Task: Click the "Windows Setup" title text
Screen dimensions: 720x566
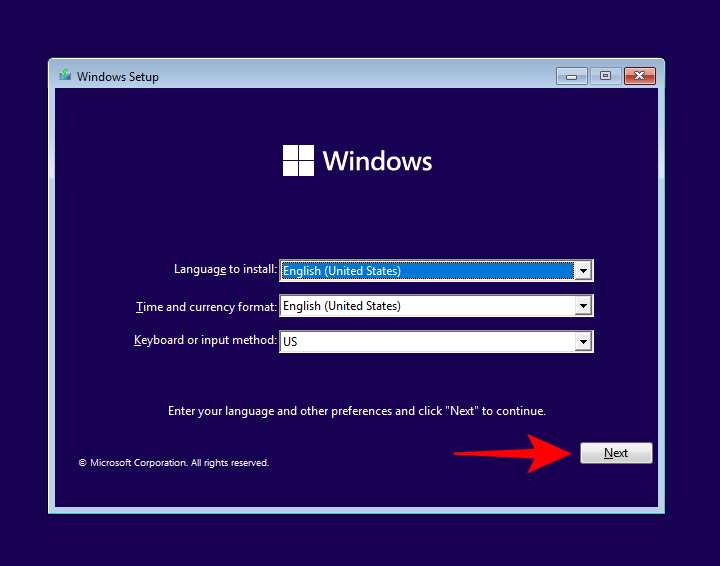Action: [x=118, y=77]
